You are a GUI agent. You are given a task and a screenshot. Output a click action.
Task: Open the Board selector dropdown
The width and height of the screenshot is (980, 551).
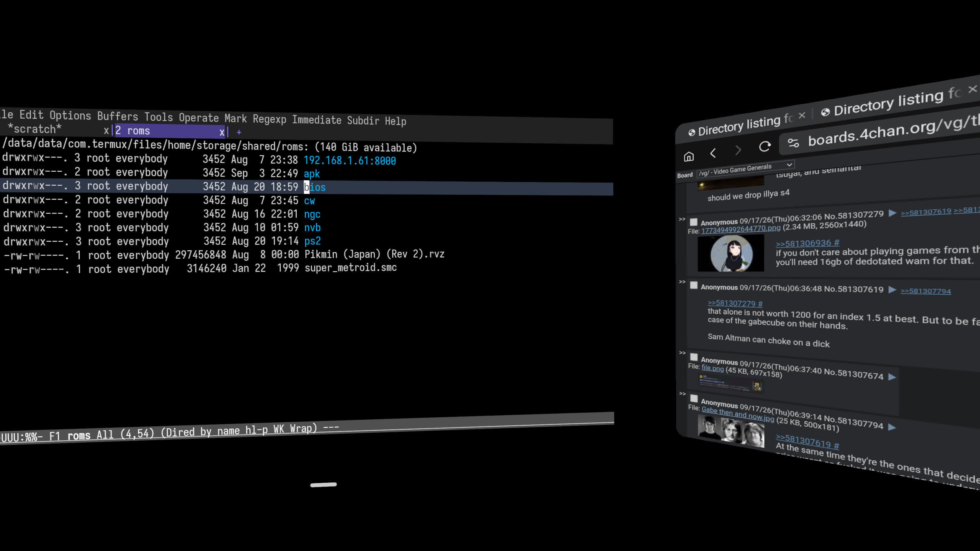(x=745, y=169)
